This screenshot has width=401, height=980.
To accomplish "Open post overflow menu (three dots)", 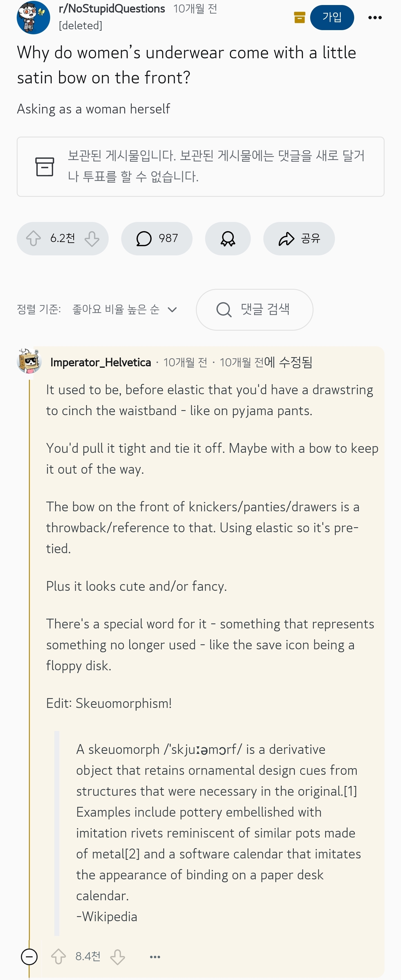I will [375, 18].
